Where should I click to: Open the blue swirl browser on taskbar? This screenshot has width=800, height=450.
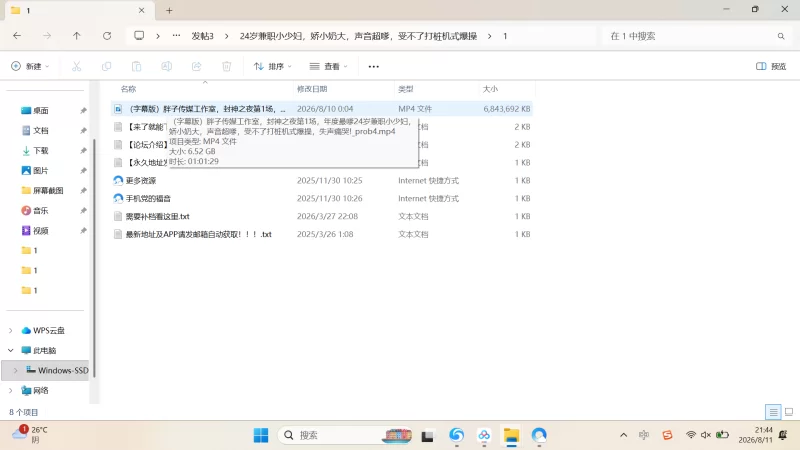point(456,435)
